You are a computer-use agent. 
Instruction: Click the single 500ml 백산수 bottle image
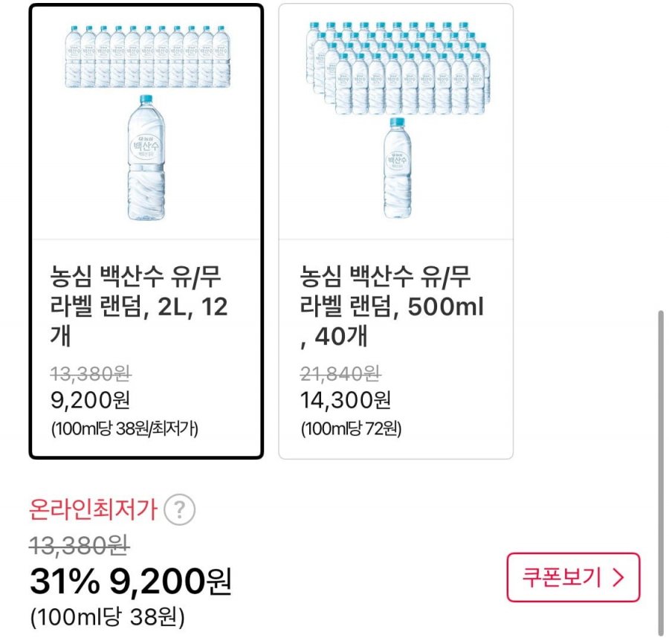tap(396, 168)
